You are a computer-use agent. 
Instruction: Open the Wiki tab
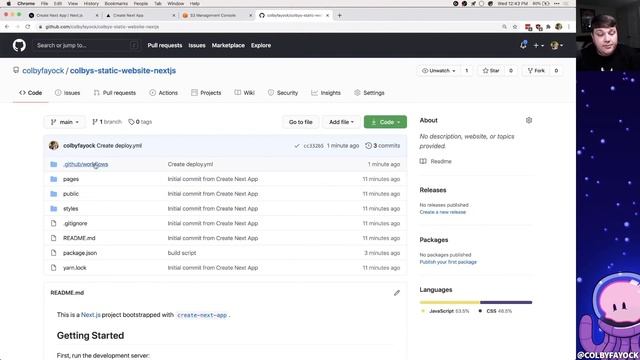coord(244,93)
